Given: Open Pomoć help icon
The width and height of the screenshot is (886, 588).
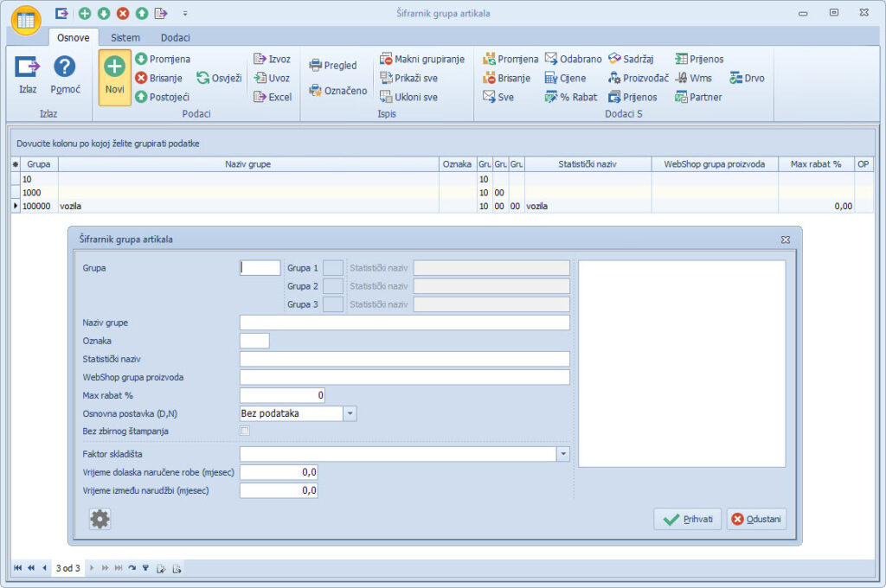Looking at the screenshot, I should (65, 69).
